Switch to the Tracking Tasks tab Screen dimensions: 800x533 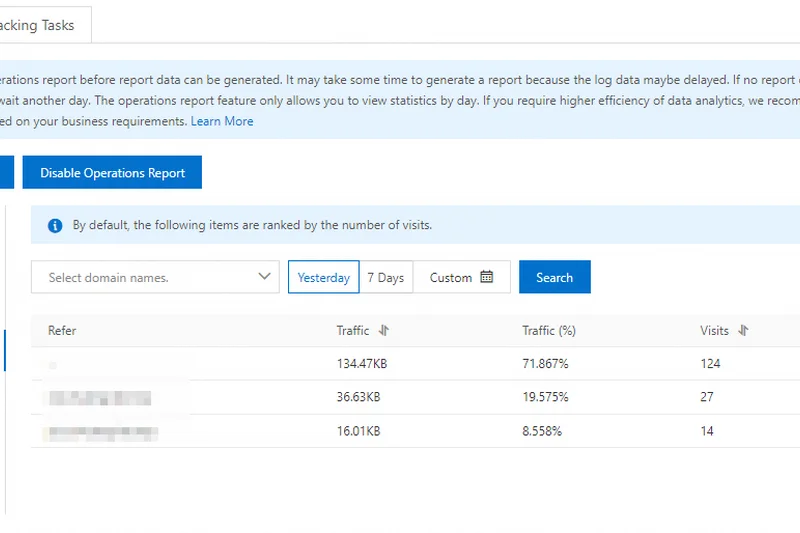[x=38, y=25]
